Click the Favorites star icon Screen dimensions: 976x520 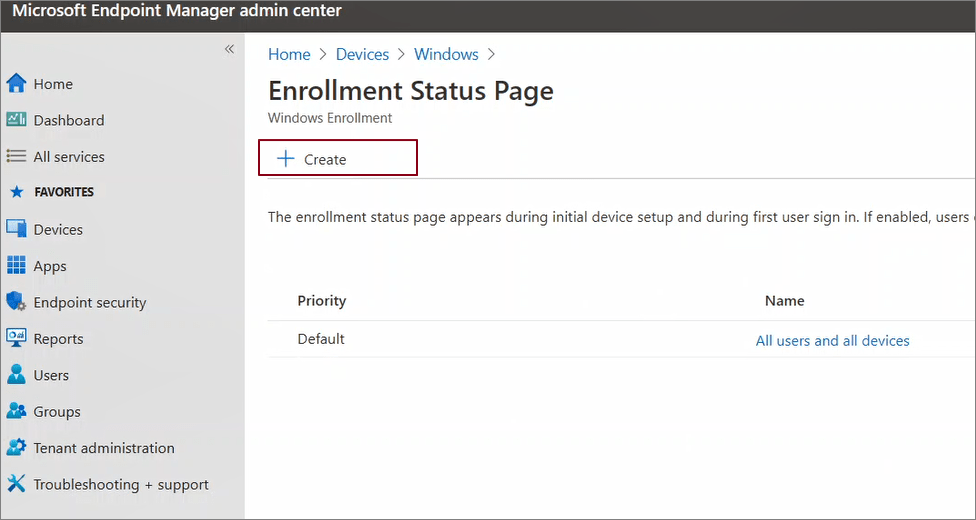(x=17, y=192)
